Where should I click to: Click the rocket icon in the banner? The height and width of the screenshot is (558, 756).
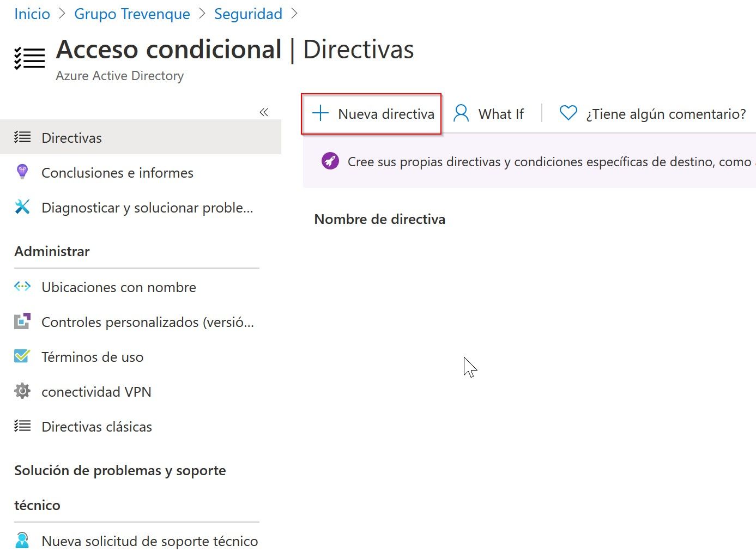coord(330,161)
